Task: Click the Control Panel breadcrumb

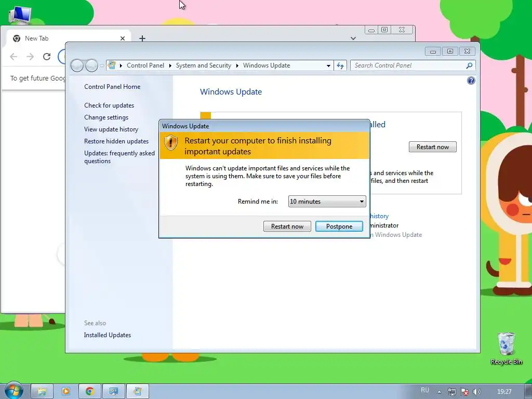Action: click(x=145, y=65)
